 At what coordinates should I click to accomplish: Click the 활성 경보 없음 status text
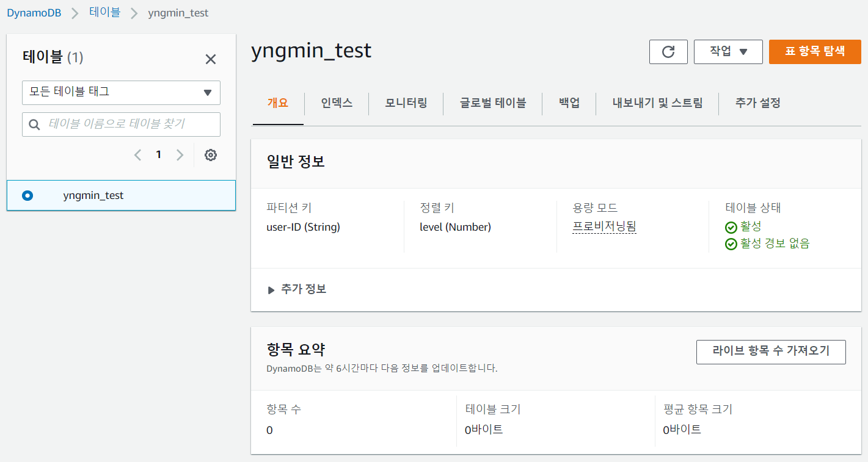pyautogui.click(x=775, y=244)
